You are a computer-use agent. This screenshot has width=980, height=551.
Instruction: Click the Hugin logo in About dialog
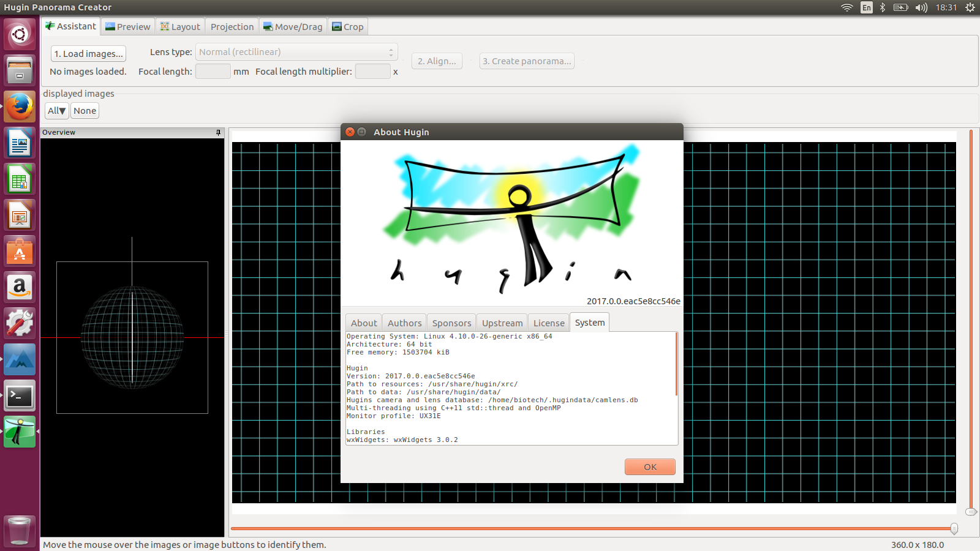pos(512,219)
